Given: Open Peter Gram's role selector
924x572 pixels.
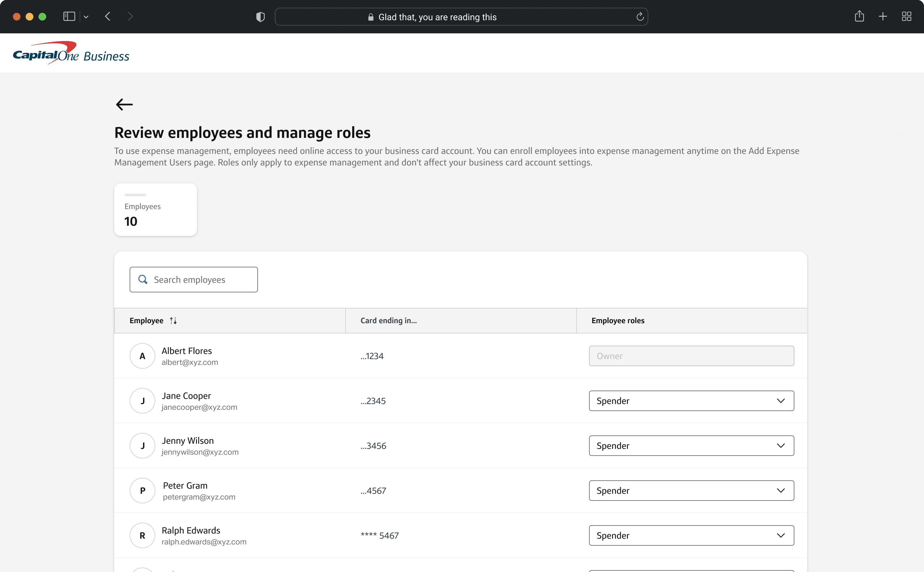Looking at the screenshot, I should [691, 491].
